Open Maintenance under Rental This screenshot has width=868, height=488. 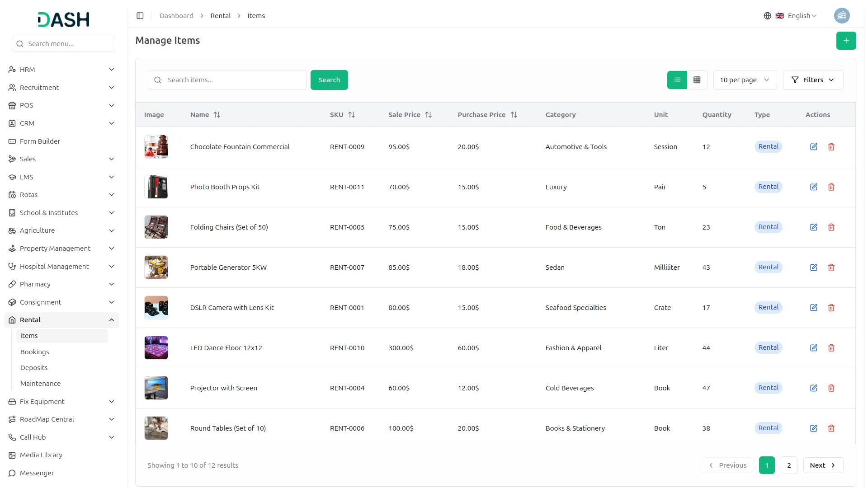(x=40, y=383)
